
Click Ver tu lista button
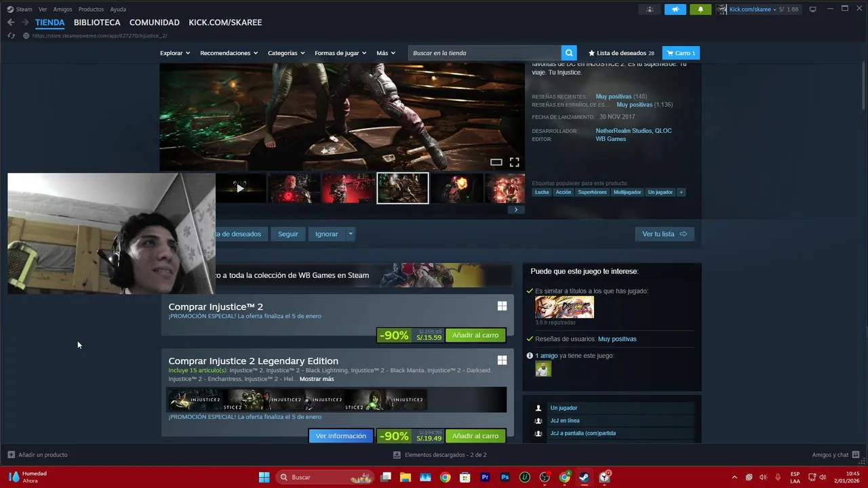pos(665,234)
